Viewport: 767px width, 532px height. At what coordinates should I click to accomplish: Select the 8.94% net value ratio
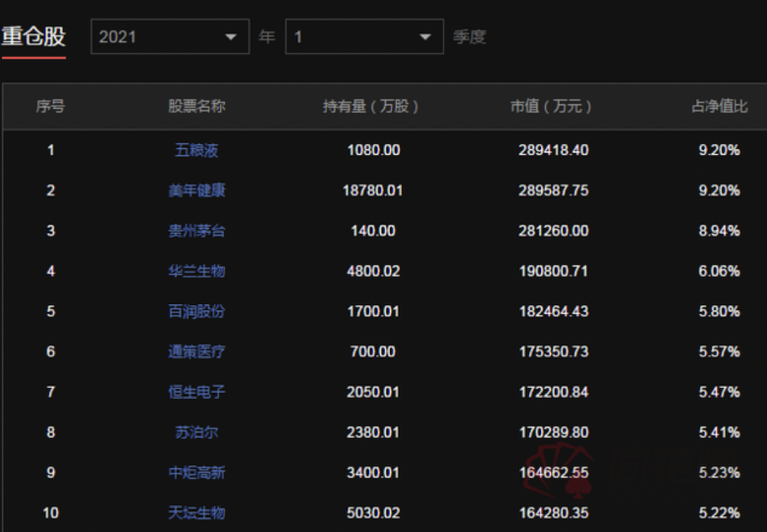point(719,231)
